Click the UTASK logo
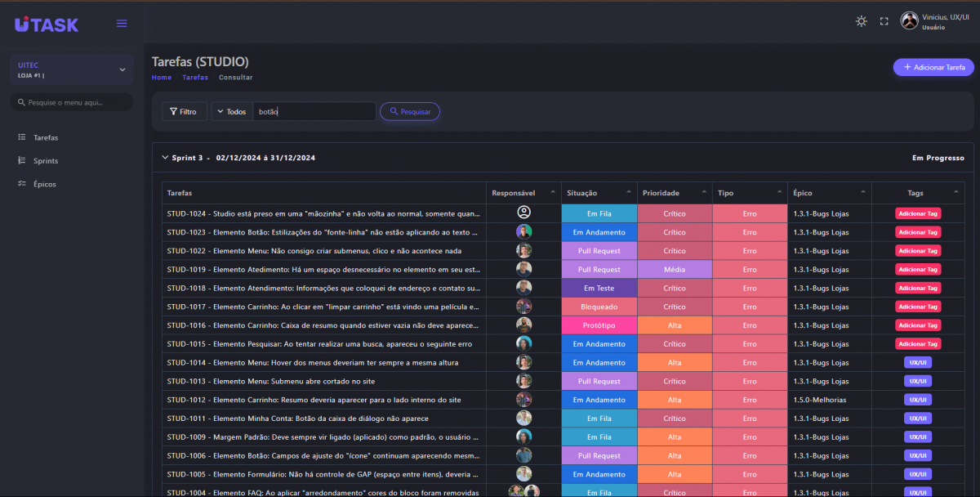Screen dimensions: 980x497 coord(47,25)
